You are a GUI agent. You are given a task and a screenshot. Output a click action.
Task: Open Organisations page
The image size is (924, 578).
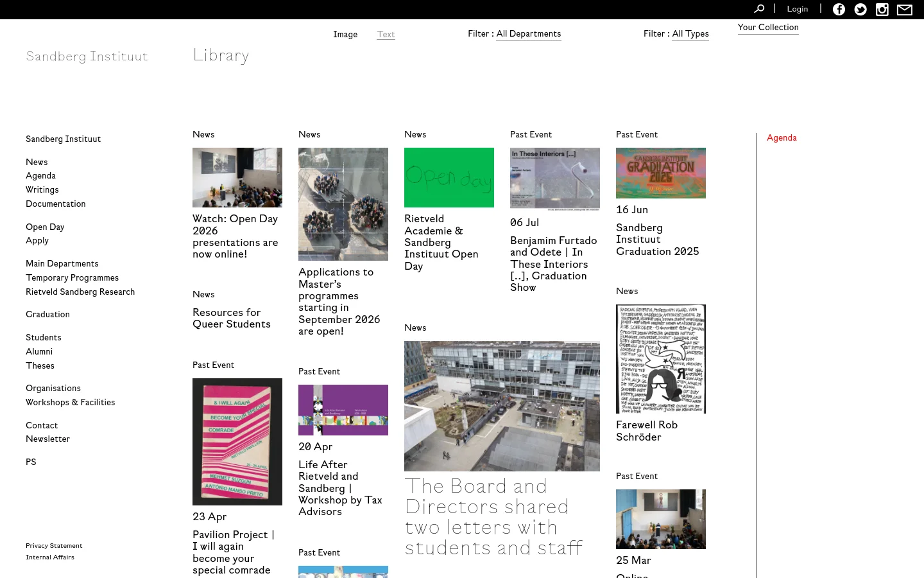53,389
